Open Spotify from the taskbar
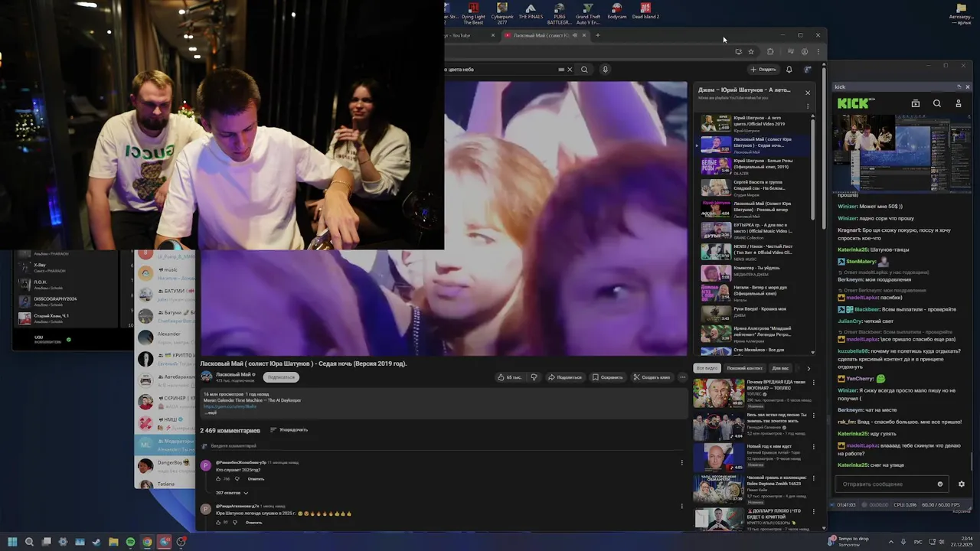Image resolution: width=980 pixels, height=551 pixels. [130, 542]
